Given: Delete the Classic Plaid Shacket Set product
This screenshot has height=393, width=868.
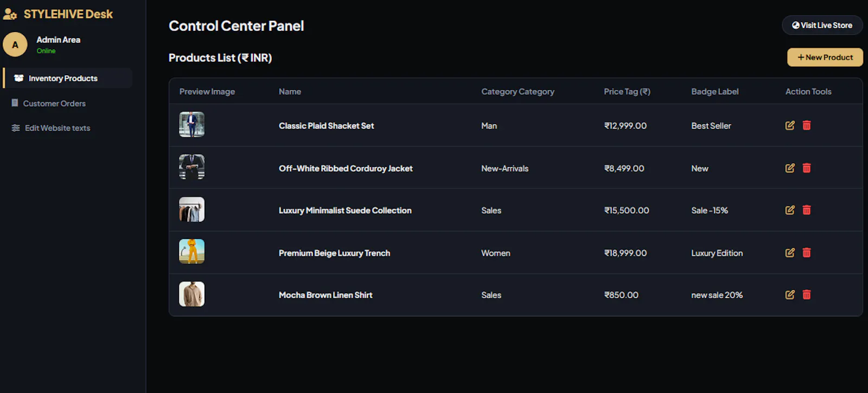Looking at the screenshot, I should point(807,125).
